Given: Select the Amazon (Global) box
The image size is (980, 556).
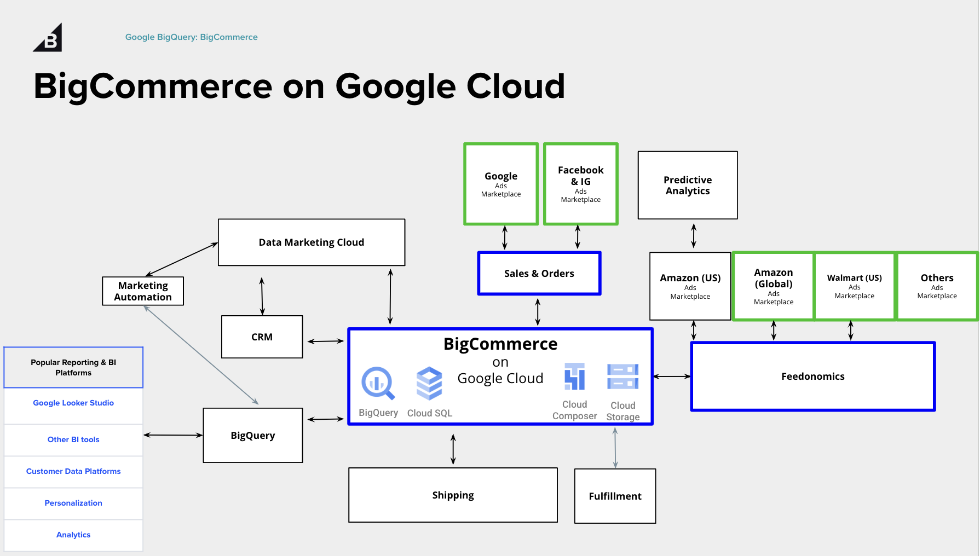Looking at the screenshot, I should click(774, 286).
